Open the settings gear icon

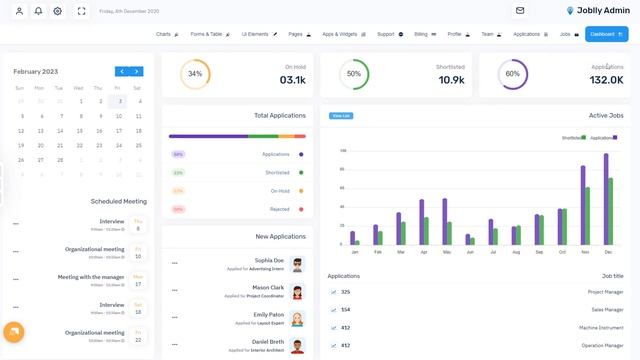[x=58, y=11]
